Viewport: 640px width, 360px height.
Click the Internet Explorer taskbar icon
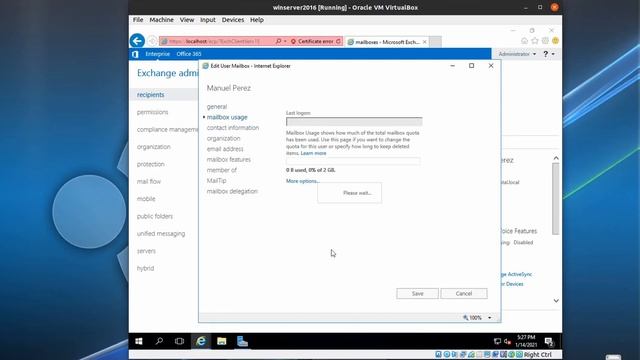[201, 341]
